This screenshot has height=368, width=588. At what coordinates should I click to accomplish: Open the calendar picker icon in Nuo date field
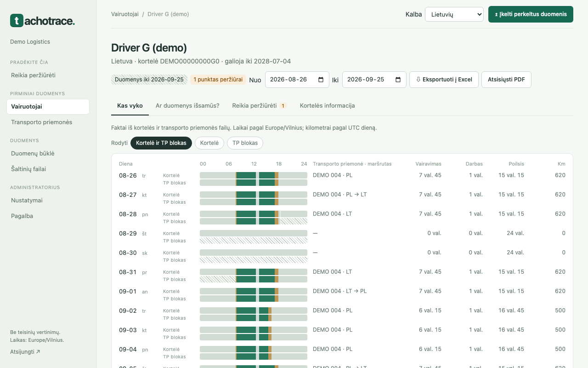(x=321, y=80)
